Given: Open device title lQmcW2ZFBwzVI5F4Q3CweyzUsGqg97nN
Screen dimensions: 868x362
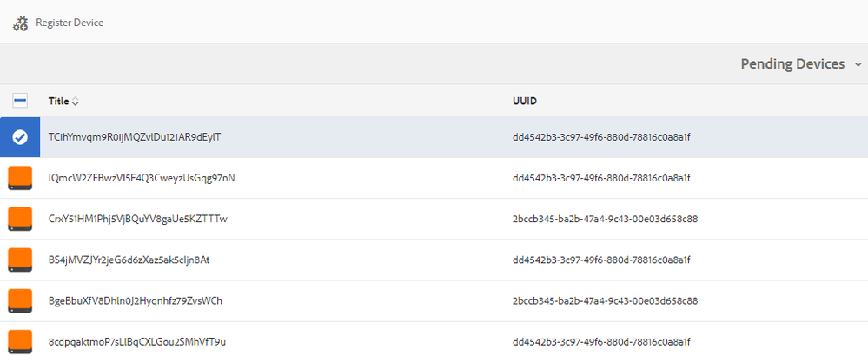Looking at the screenshot, I should [x=142, y=178].
